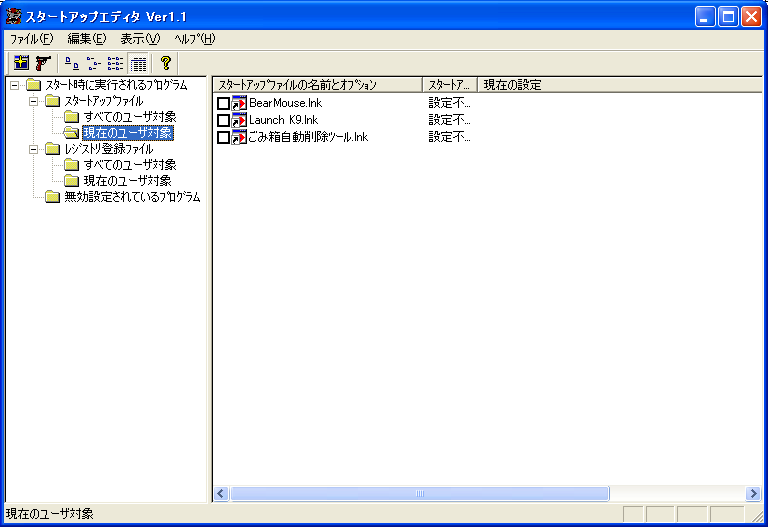The width and height of the screenshot is (768, 527).
Task: Switch to list view in toolbar
Action: pos(116,62)
